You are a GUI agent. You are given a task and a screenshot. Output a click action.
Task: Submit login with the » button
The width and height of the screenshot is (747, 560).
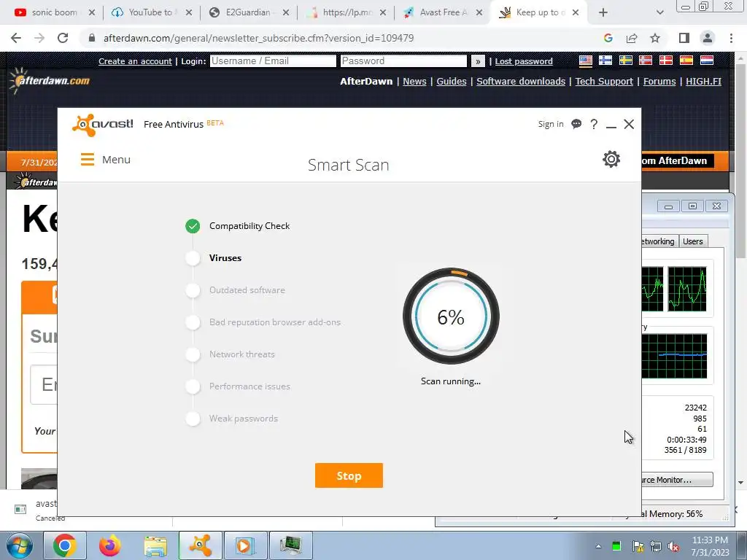coord(478,61)
